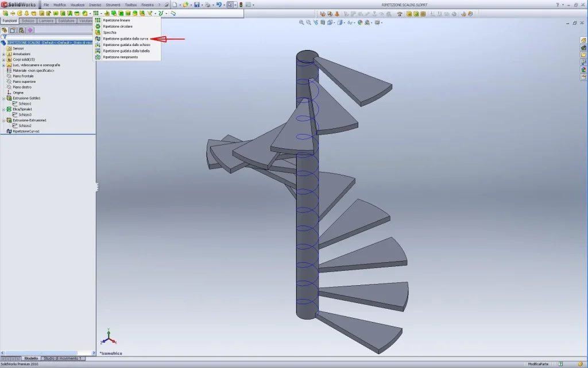588x368 pixels.
Task: Collapse the Estrusione-Estrusione1 feature node
Action: [3, 121]
